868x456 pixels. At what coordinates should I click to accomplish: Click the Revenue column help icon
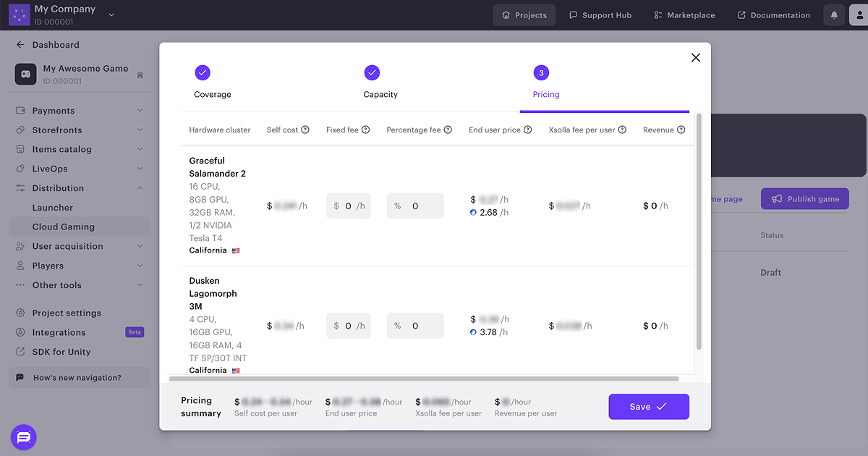tap(681, 130)
